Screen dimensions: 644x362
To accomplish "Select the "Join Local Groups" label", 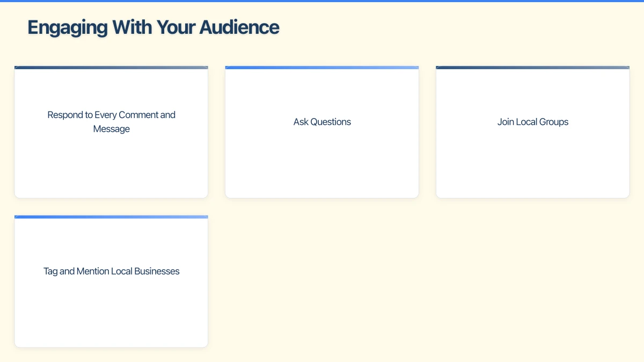I will point(532,122).
